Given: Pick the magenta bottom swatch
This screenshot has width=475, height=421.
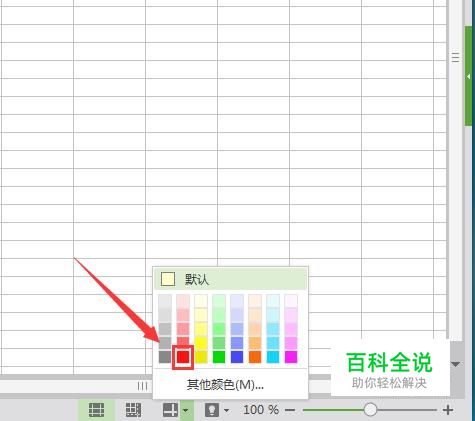Looking at the screenshot, I should pyautogui.click(x=291, y=357).
